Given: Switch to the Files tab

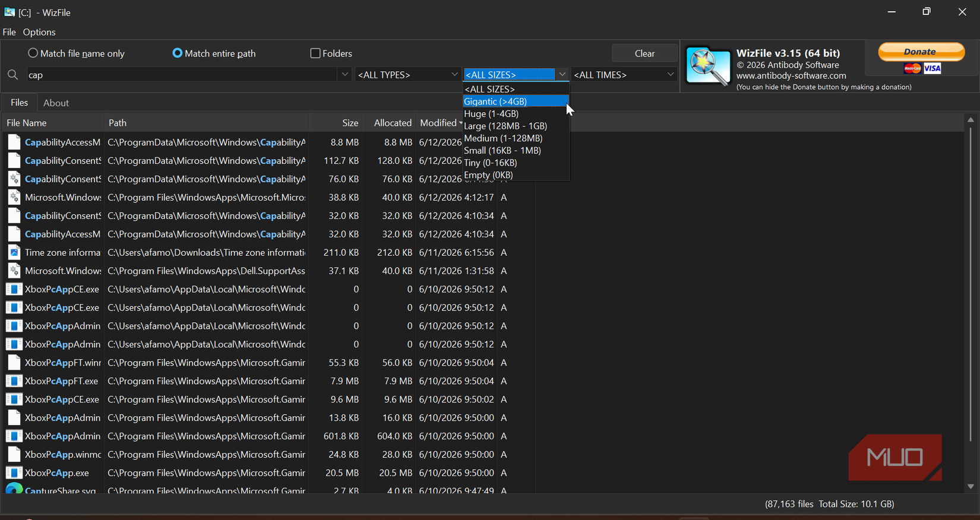Looking at the screenshot, I should tap(19, 103).
